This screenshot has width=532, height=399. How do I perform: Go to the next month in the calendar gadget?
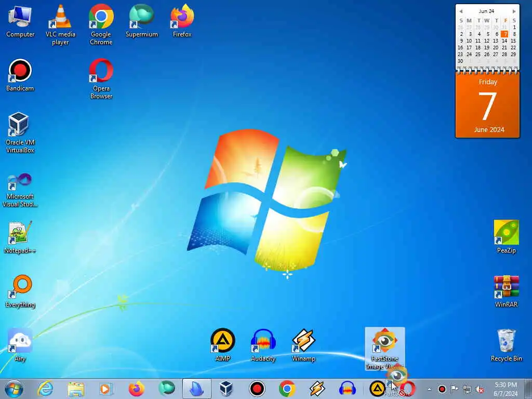click(x=514, y=11)
